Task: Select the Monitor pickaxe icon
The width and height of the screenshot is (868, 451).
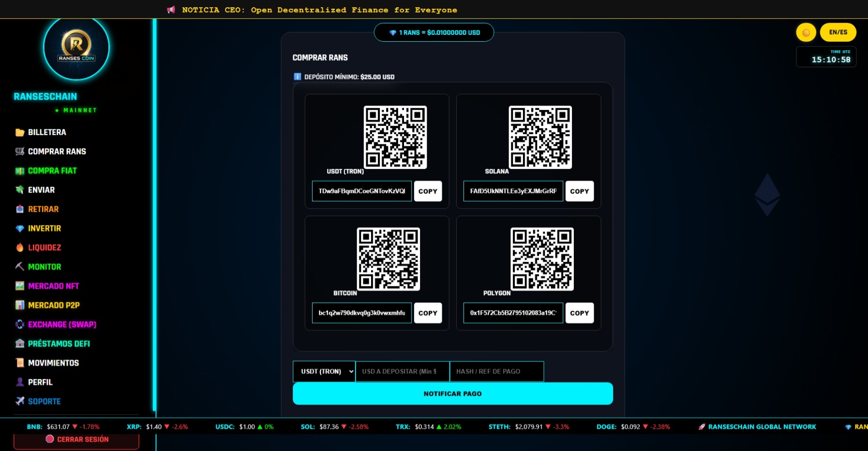Action: pos(19,267)
